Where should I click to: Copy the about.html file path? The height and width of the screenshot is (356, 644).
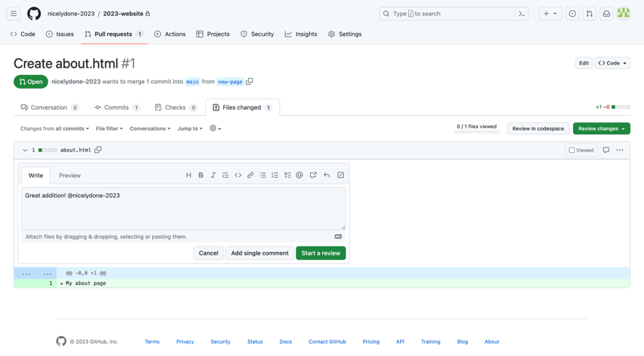97,150
